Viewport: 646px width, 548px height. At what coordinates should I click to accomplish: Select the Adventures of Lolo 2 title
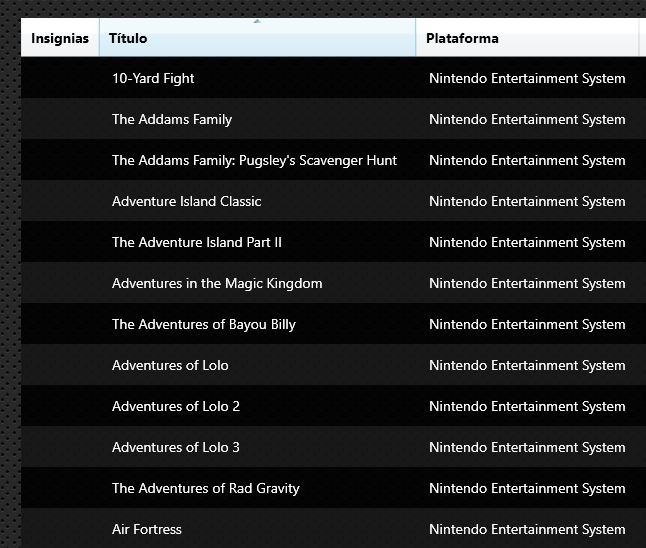[x=176, y=406]
